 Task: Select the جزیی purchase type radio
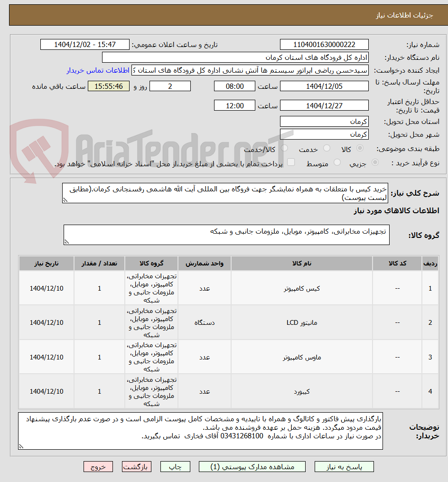(x=375, y=162)
